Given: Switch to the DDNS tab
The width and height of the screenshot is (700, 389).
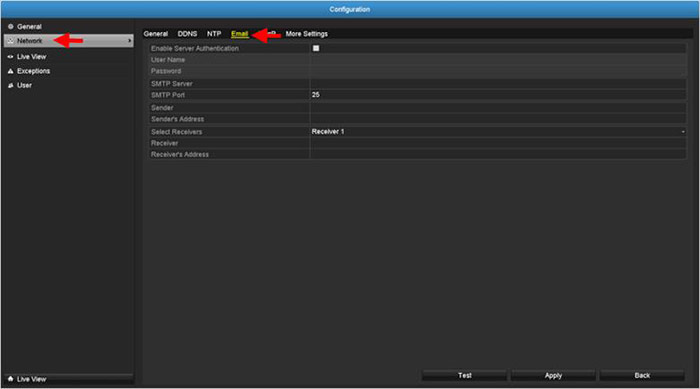Looking at the screenshot, I should click(x=187, y=34).
